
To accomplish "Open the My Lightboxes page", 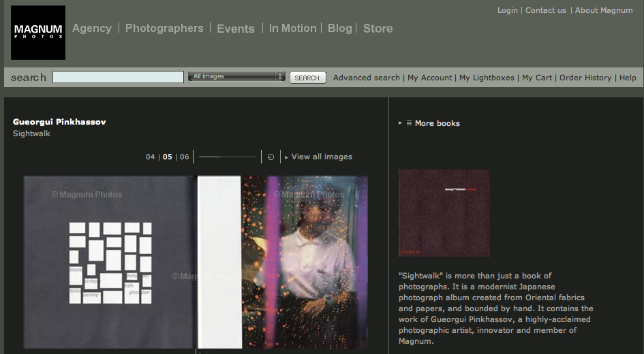I will [x=487, y=78].
